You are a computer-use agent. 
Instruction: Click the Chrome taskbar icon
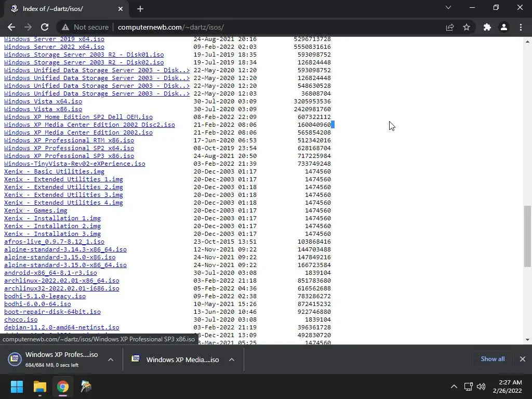tap(63, 387)
